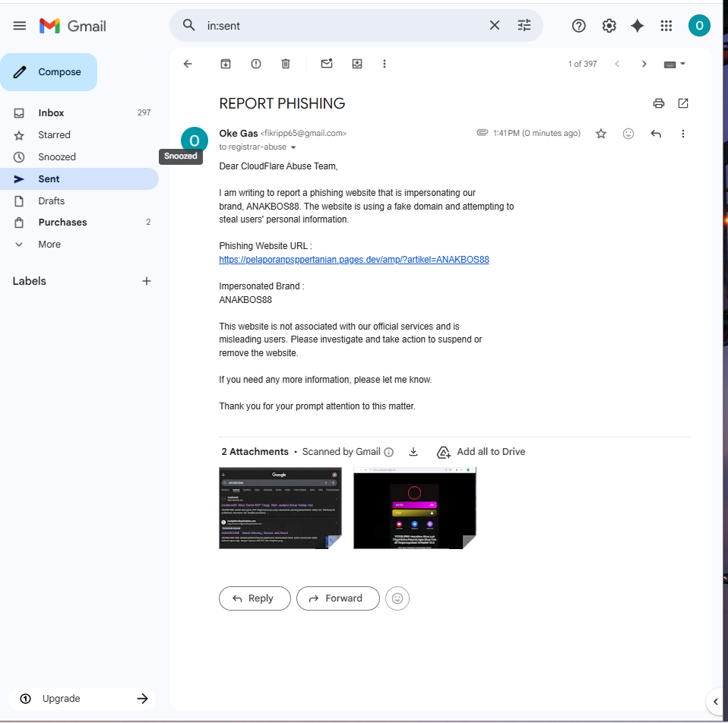Add emoji reaction beside Forward
The image size is (728, 723).
397,598
